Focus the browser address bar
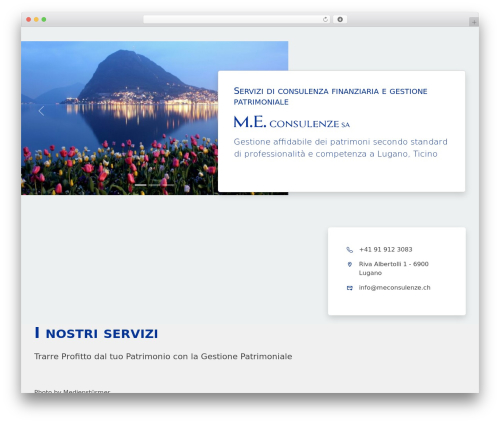 pyautogui.click(x=236, y=20)
